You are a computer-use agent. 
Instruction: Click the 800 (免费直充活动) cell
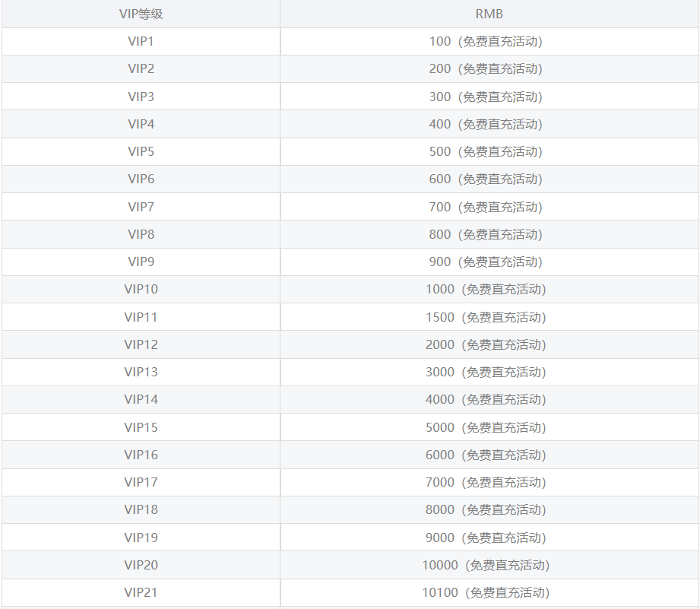pos(486,234)
